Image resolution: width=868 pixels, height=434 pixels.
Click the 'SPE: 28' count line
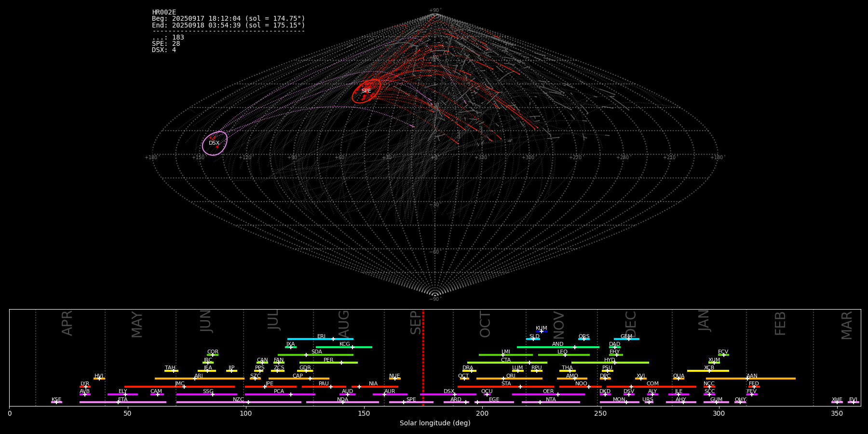pos(166,44)
